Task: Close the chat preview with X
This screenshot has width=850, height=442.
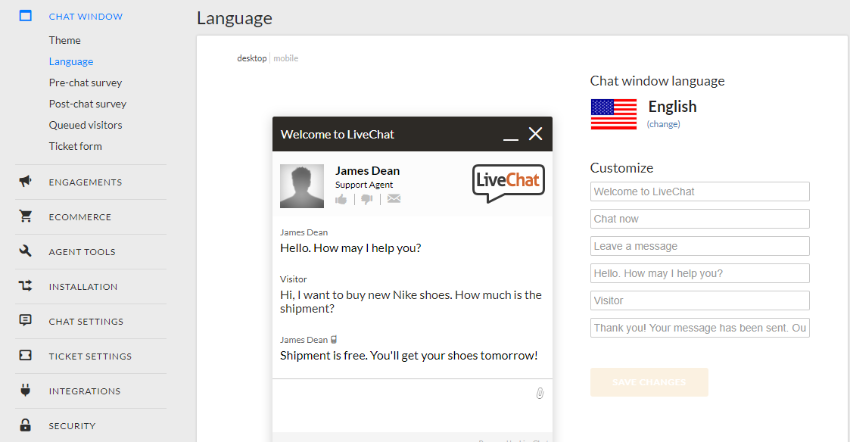Action: click(x=536, y=133)
